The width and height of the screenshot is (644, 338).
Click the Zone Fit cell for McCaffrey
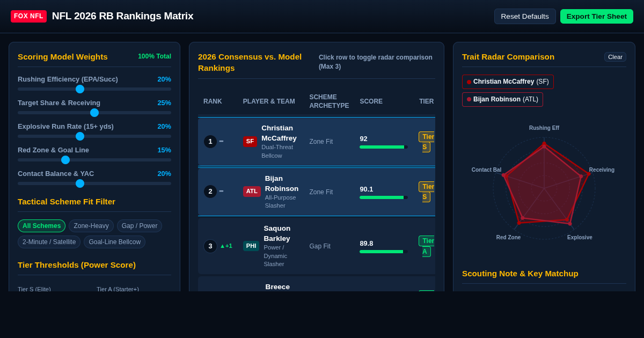tap(321, 142)
